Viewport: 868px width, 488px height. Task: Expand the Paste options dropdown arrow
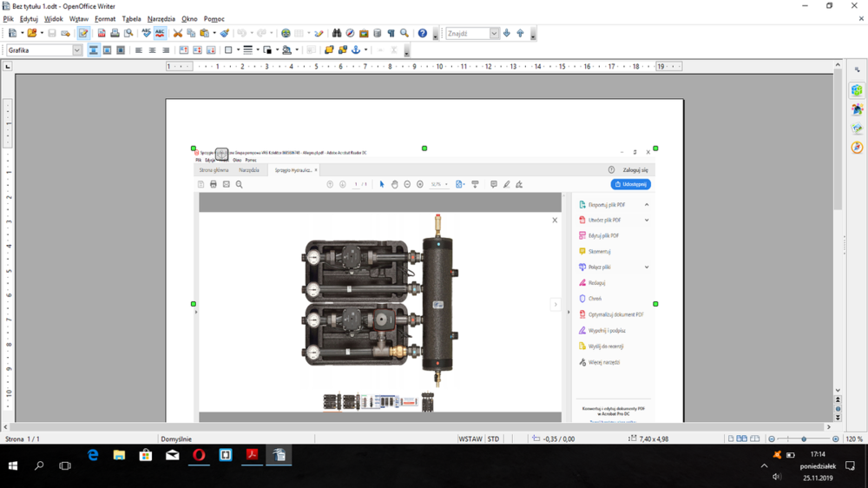coord(214,33)
